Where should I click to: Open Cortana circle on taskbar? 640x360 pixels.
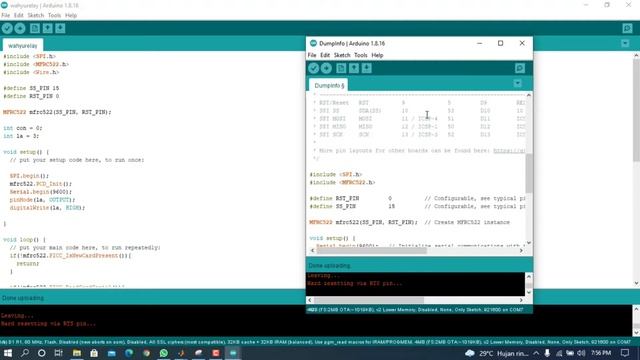point(41,353)
